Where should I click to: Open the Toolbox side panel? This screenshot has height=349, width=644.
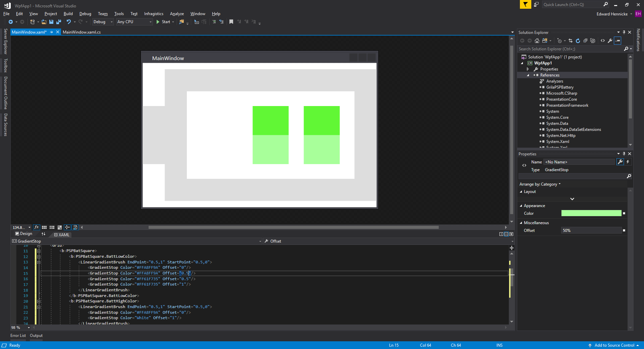tap(6, 65)
